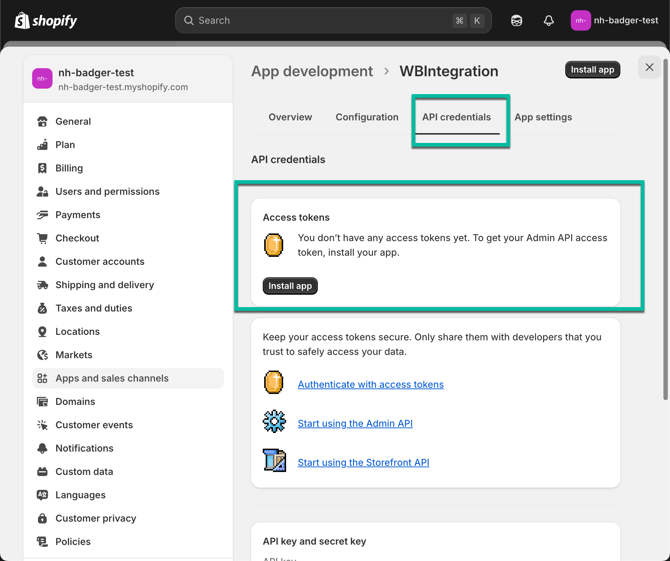Open Taxes and duties label
Screen dimensions: 670x561
point(94,308)
